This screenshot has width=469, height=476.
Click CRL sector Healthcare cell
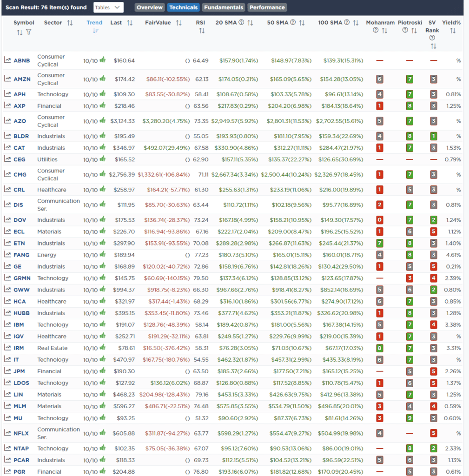[x=52, y=190]
